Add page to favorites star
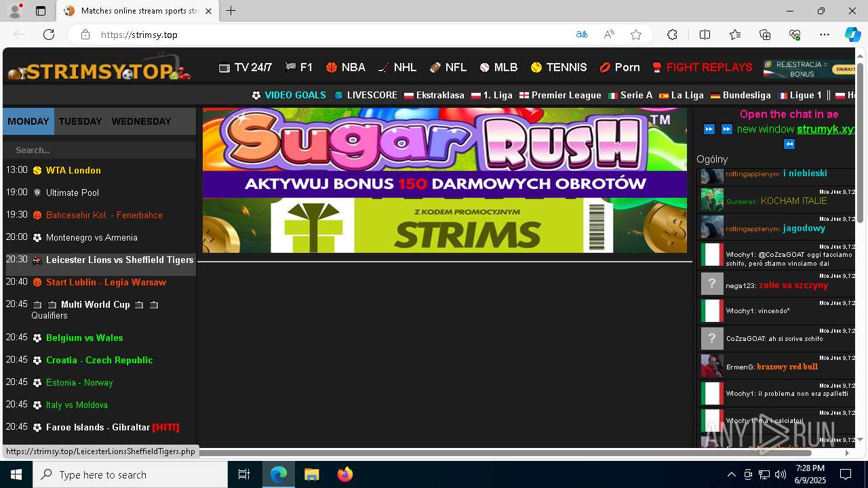This screenshot has height=488, width=868. pyautogui.click(x=636, y=35)
